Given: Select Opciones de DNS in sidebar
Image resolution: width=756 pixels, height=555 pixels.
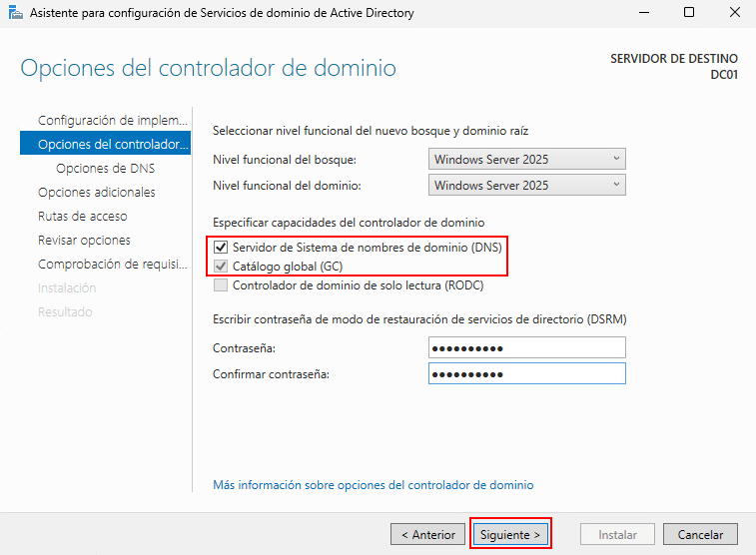Looking at the screenshot, I should pos(105,169).
